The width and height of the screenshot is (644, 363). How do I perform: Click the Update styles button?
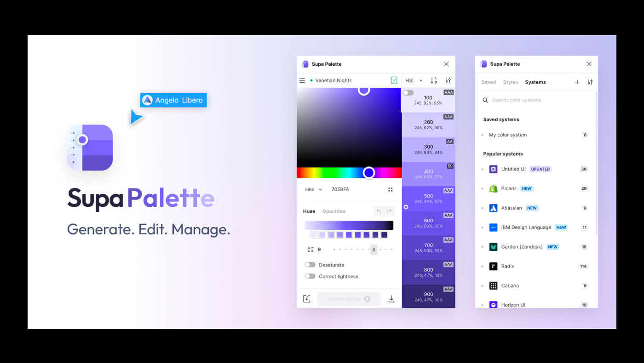coord(349,299)
